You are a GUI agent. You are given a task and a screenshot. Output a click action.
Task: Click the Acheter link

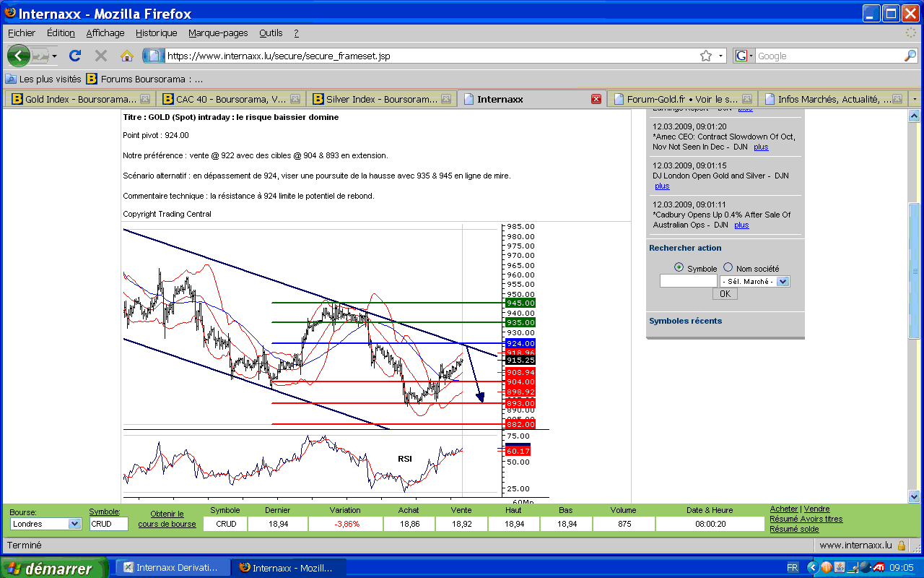pos(784,509)
